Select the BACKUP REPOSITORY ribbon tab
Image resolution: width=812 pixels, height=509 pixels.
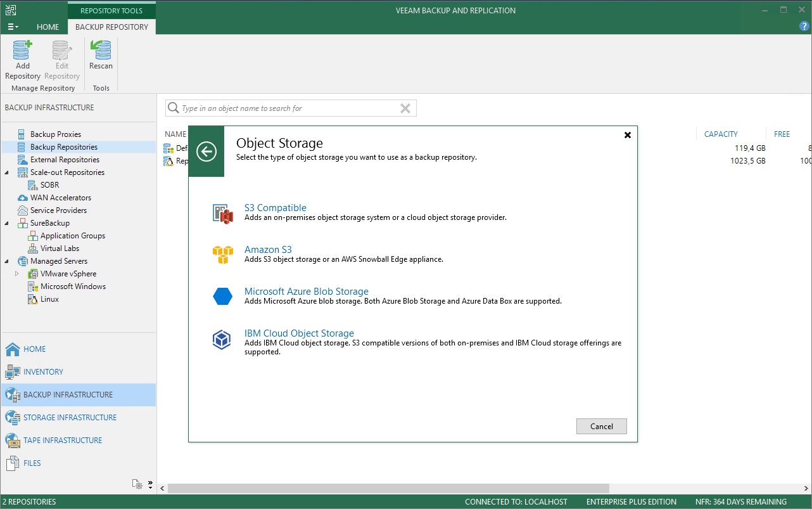pyautogui.click(x=111, y=27)
